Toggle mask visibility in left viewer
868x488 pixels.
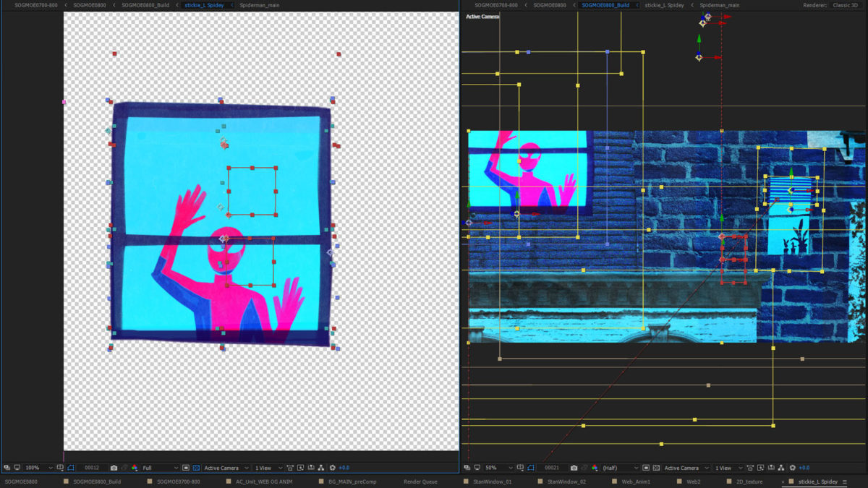[71, 468]
